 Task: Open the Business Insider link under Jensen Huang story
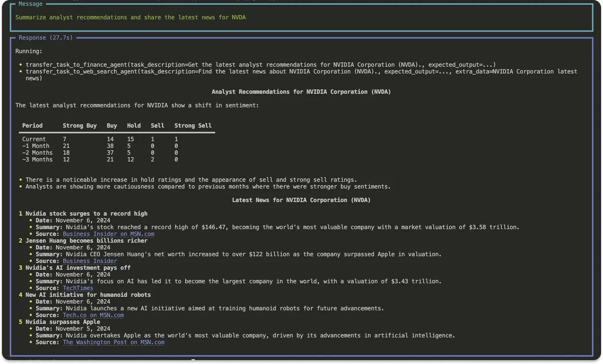click(x=89, y=261)
